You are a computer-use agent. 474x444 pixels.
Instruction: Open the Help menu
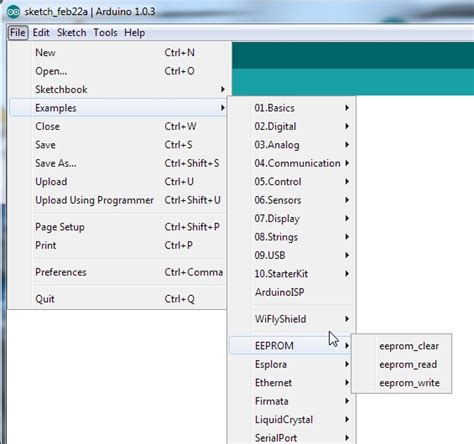[x=135, y=33]
